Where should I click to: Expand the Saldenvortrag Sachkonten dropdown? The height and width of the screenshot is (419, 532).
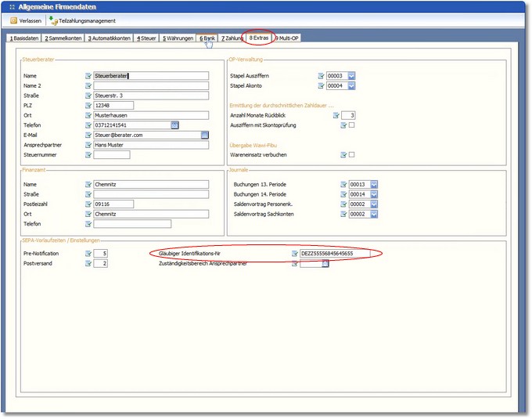[373, 214]
